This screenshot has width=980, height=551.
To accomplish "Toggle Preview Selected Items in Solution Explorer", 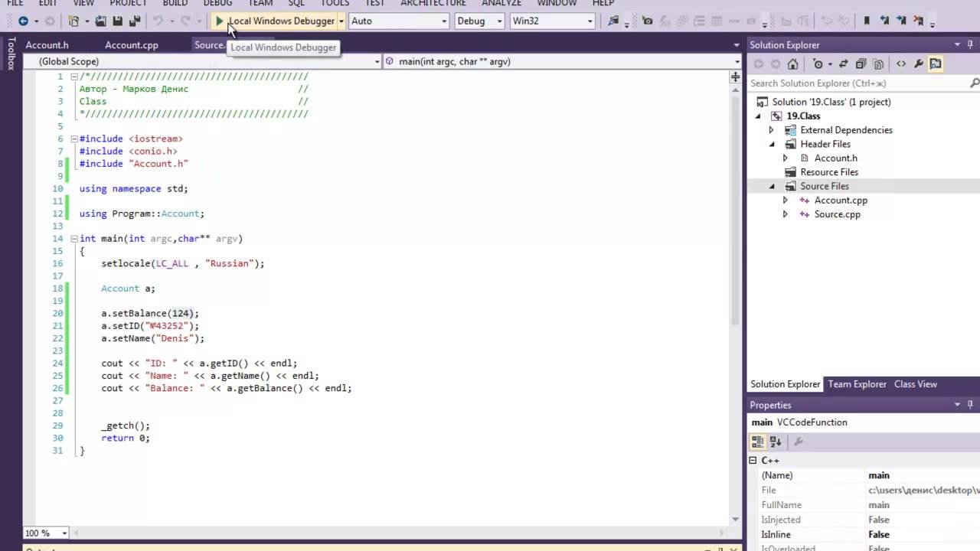I will (936, 64).
